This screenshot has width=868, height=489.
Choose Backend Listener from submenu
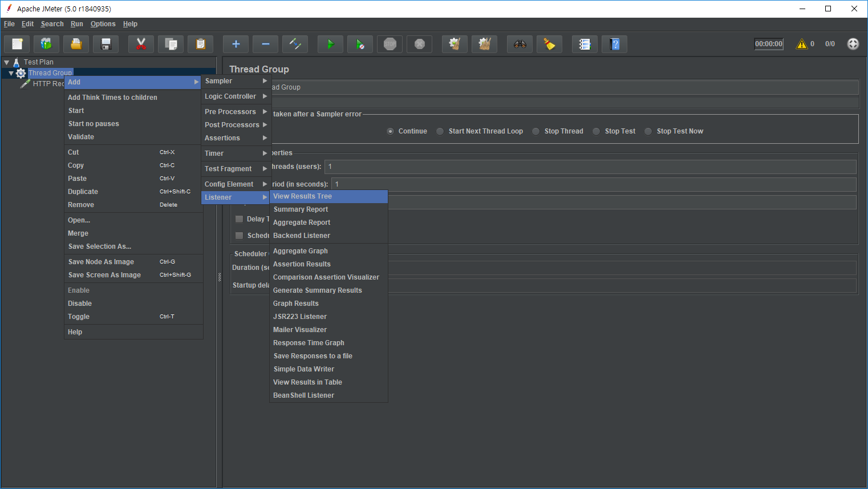pyautogui.click(x=328, y=236)
